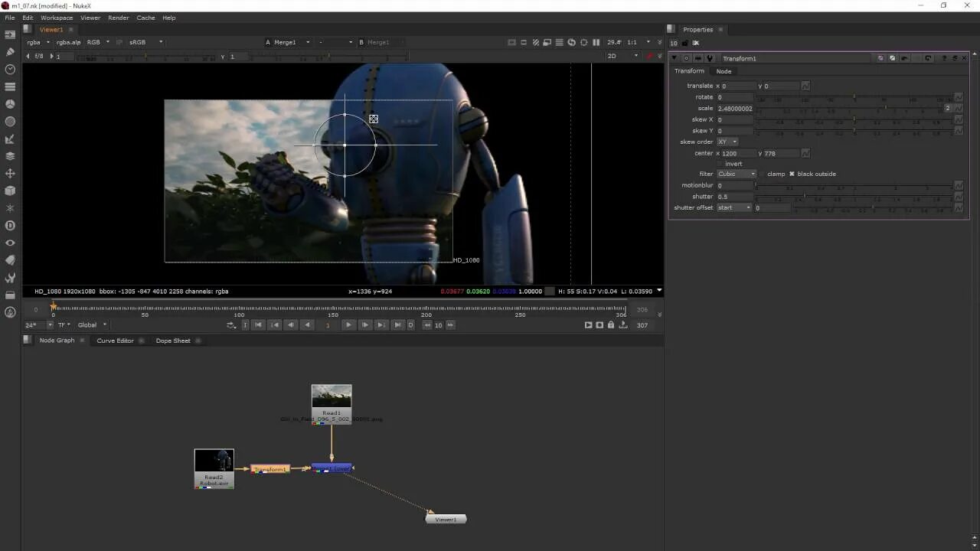Open the Color nodes toolbar icon
The height and width of the screenshot is (551, 980).
pyautogui.click(x=10, y=104)
